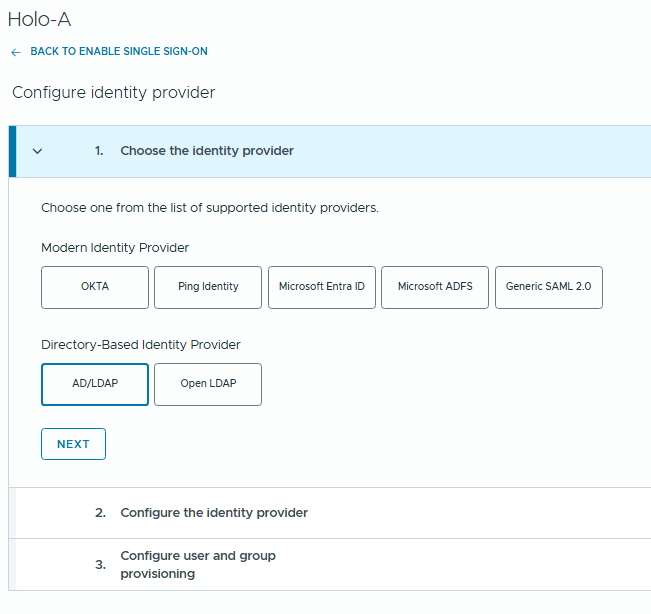
Task: Click the step number 1 label
Action: [99, 151]
